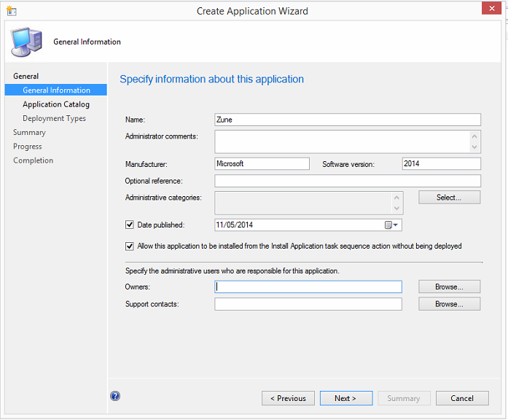Click the Name field containing Zune
This screenshot has height=420, width=508.
(348, 120)
